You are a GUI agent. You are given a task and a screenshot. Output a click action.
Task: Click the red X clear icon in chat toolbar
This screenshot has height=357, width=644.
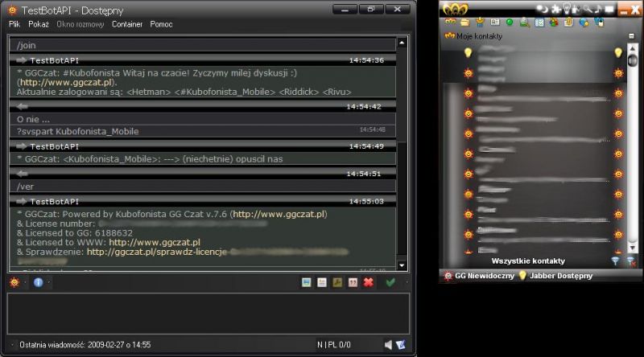(x=369, y=282)
